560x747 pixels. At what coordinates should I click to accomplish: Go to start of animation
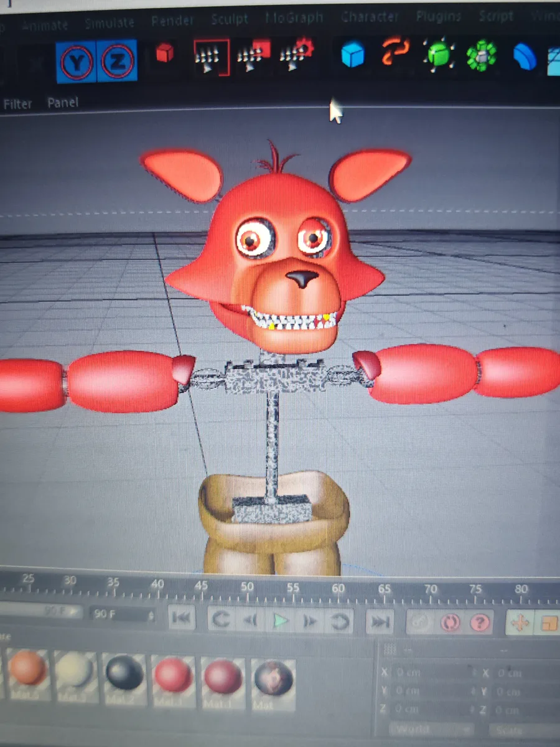[x=181, y=619]
